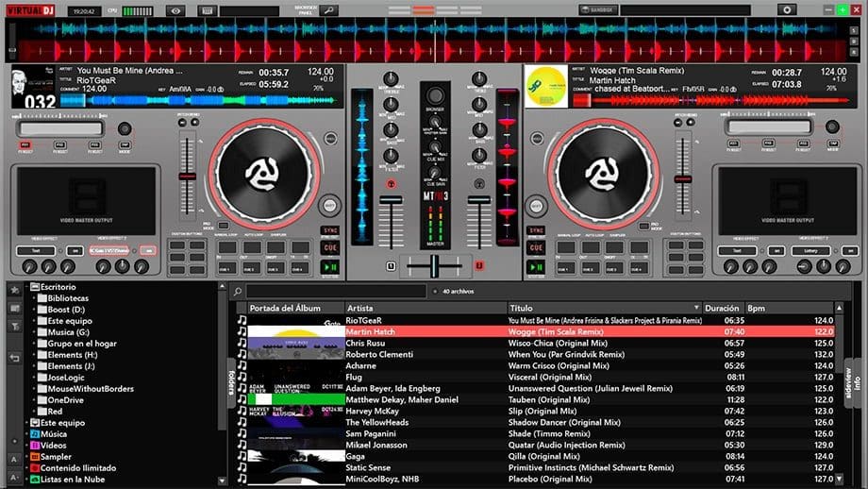The image size is (868, 489).
Task: Click right deck play/pause button
Action: tap(536, 267)
